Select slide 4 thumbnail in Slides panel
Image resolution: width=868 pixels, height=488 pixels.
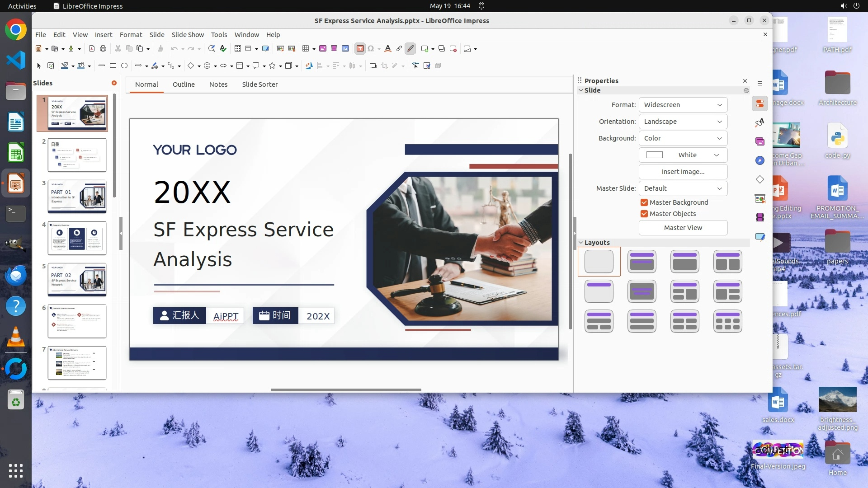[x=77, y=238]
